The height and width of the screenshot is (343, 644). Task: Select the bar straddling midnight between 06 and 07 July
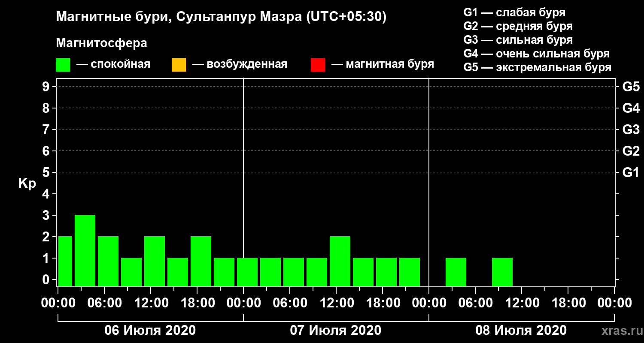click(247, 272)
